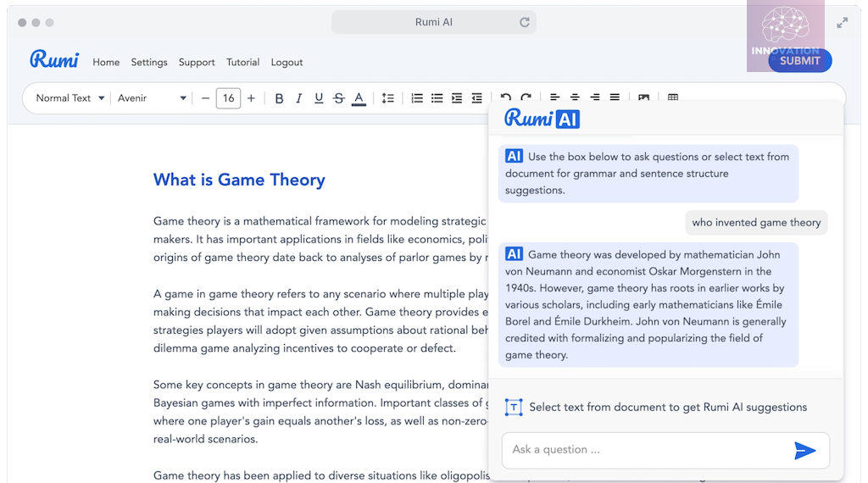Image resolution: width=868 pixels, height=483 pixels.
Task: Justify text alignment
Action: (615, 97)
